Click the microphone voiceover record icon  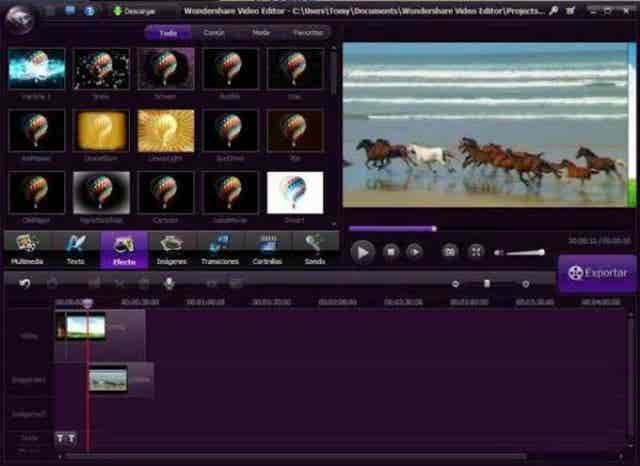pos(169,284)
